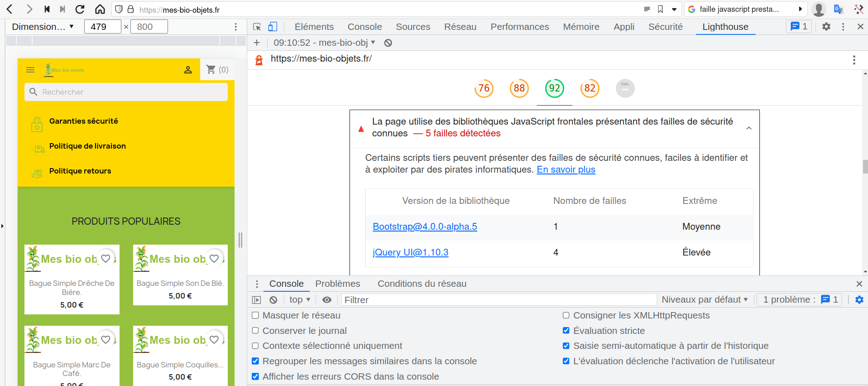Screen dimensions: 868x386
Task: Clear the console
Action: (x=273, y=300)
